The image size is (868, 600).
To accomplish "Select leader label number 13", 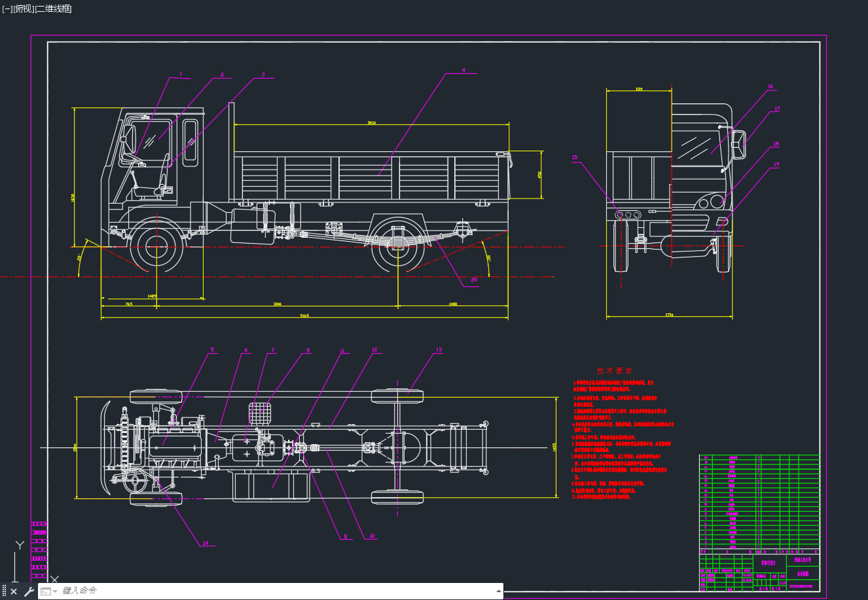I will [x=439, y=350].
